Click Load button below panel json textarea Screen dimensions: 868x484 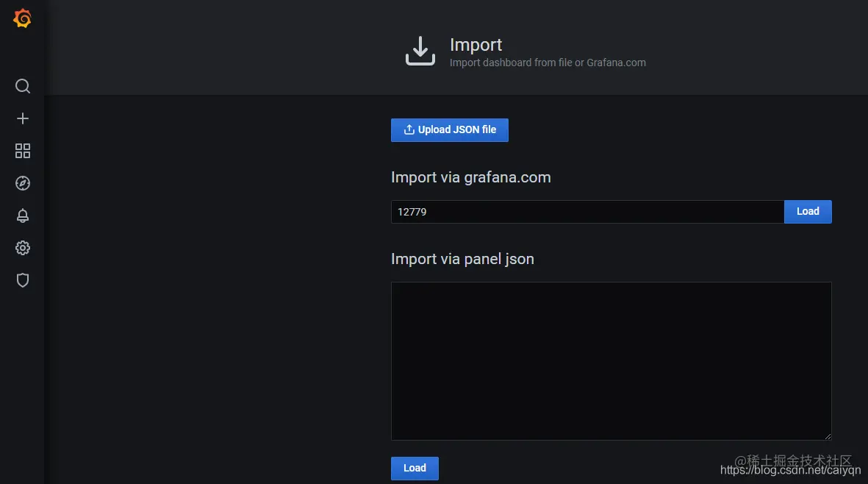tap(415, 469)
